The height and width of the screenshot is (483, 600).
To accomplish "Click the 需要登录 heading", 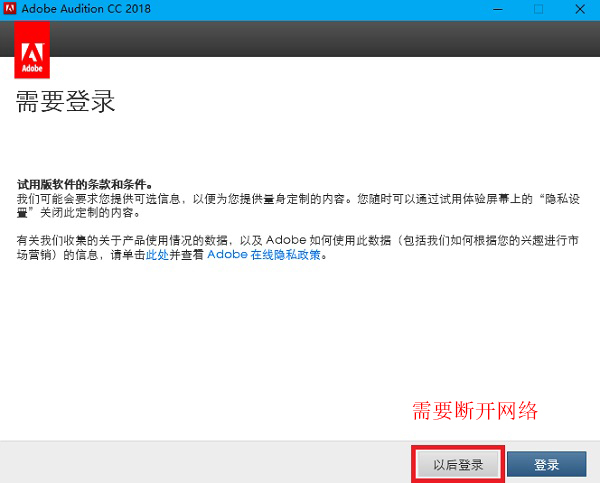I will (x=65, y=102).
